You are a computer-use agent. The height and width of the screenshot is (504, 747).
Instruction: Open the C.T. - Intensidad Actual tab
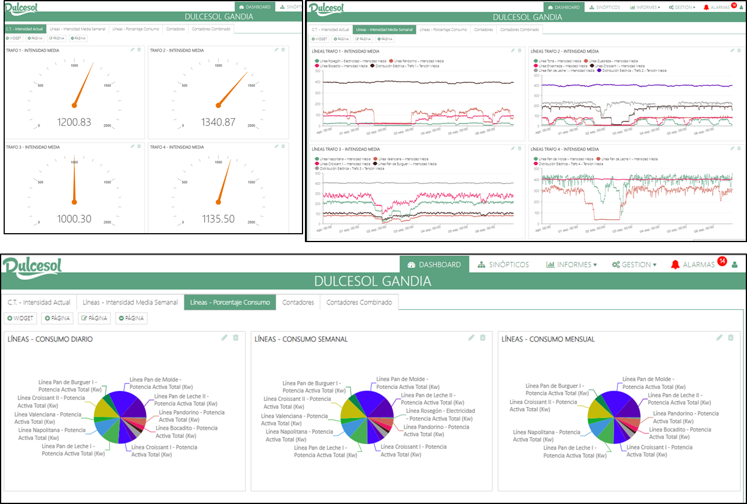39,302
